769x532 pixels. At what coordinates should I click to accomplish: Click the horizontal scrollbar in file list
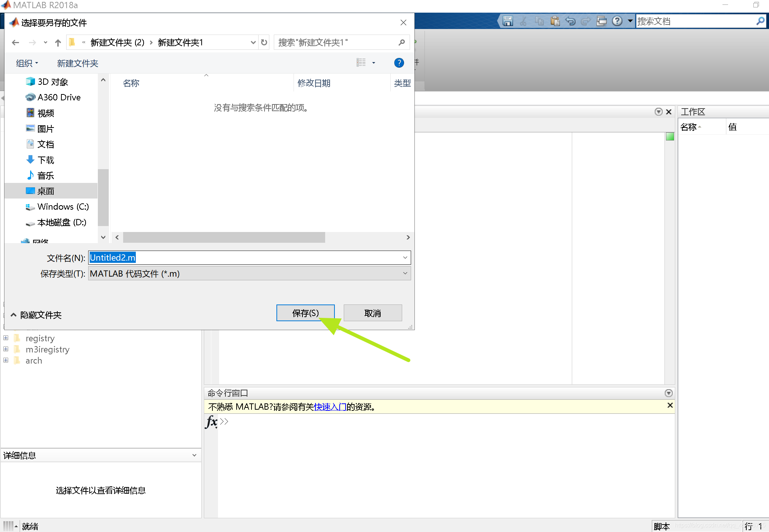[224, 237]
